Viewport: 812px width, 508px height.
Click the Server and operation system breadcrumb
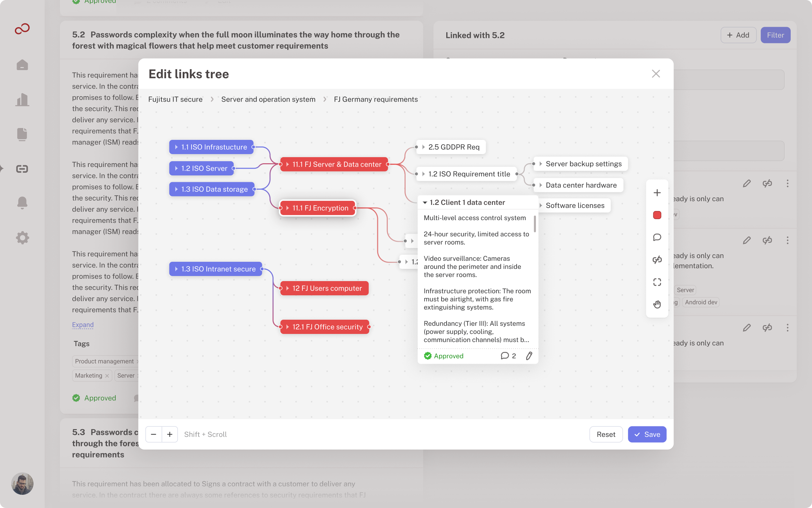[x=268, y=99]
